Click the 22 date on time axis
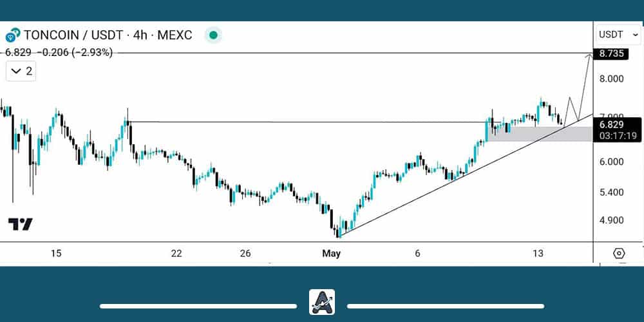 pos(176,254)
